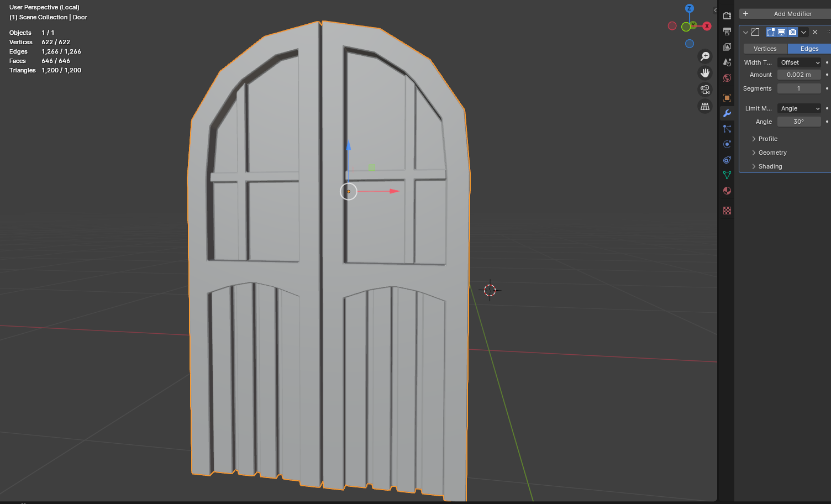Click the zoom magnifier viewport button
This screenshot has width=831, height=504.
click(705, 56)
